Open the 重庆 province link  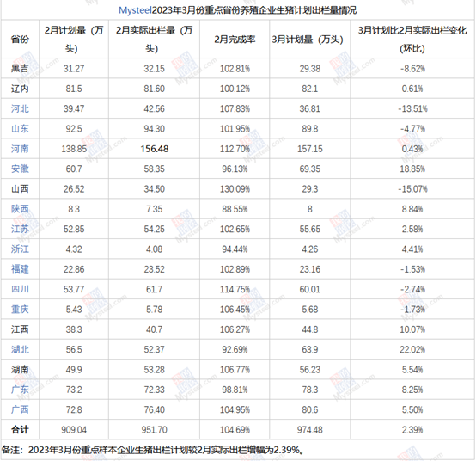(x=20, y=309)
